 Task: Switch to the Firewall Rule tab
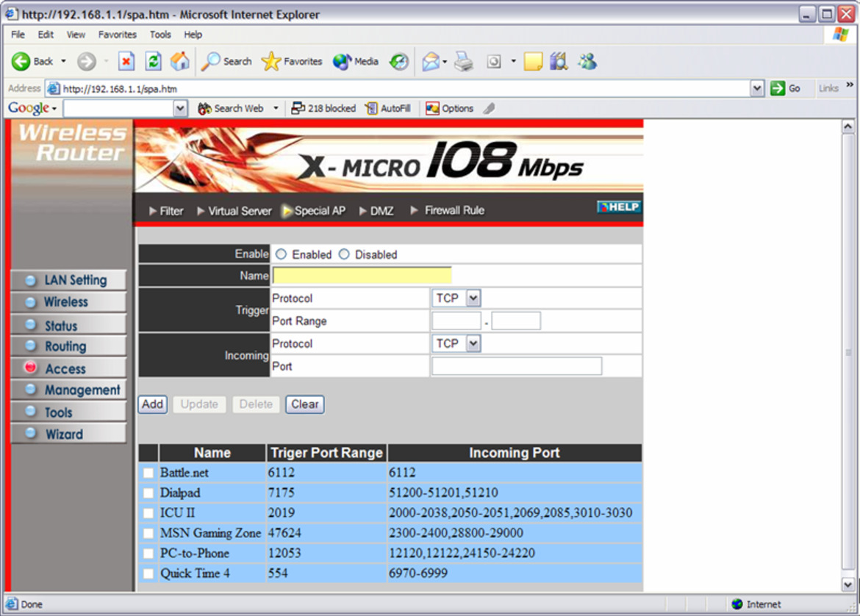pyautogui.click(x=448, y=211)
